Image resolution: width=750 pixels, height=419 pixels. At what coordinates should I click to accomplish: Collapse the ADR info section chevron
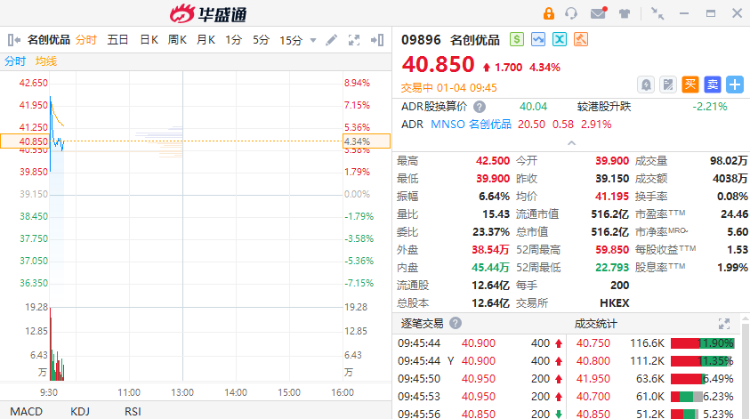572,143
